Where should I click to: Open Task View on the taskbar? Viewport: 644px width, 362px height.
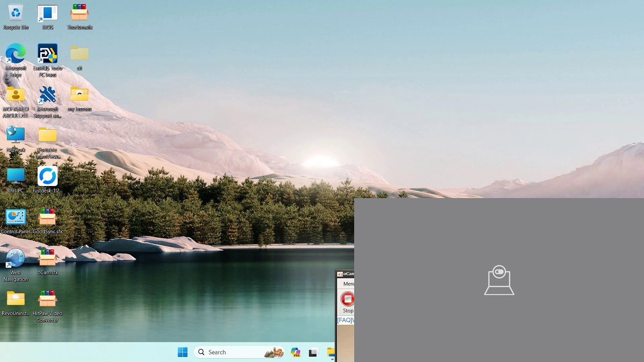(x=313, y=352)
